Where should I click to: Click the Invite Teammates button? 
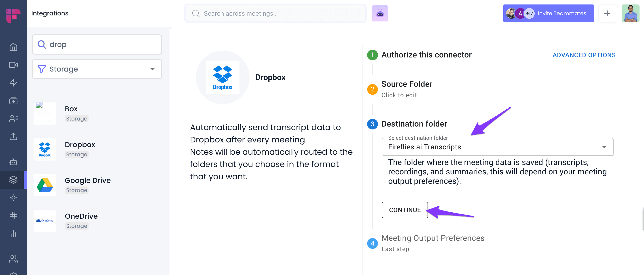[x=548, y=13]
